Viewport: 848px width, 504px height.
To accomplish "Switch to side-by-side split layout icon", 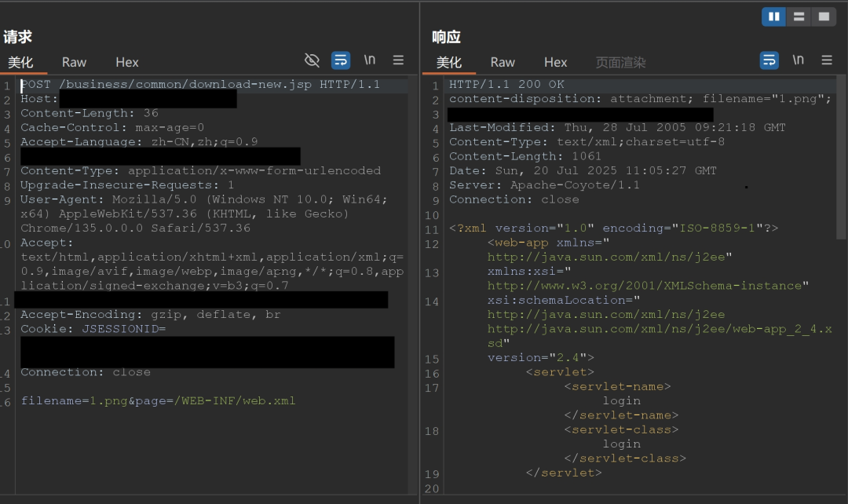I will [773, 16].
